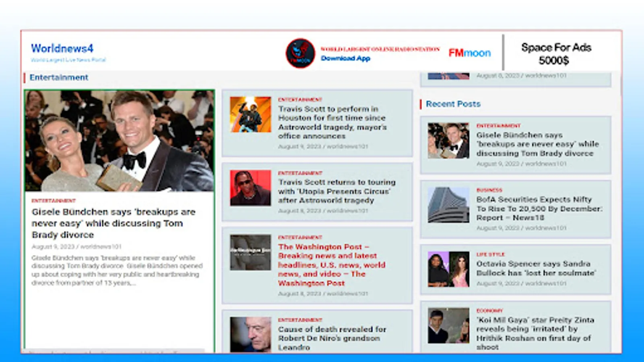Click the Download App link
The width and height of the screenshot is (644, 362).
click(345, 58)
